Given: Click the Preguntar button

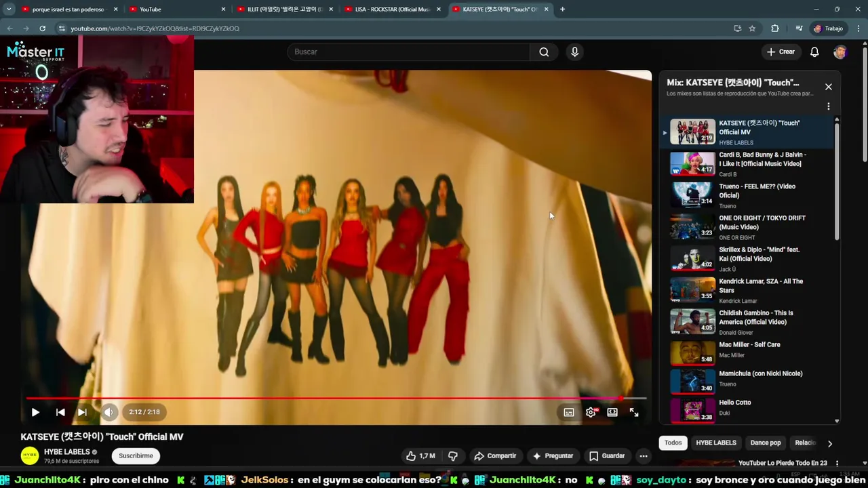Looking at the screenshot, I should pyautogui.click(x=553, y=456).
